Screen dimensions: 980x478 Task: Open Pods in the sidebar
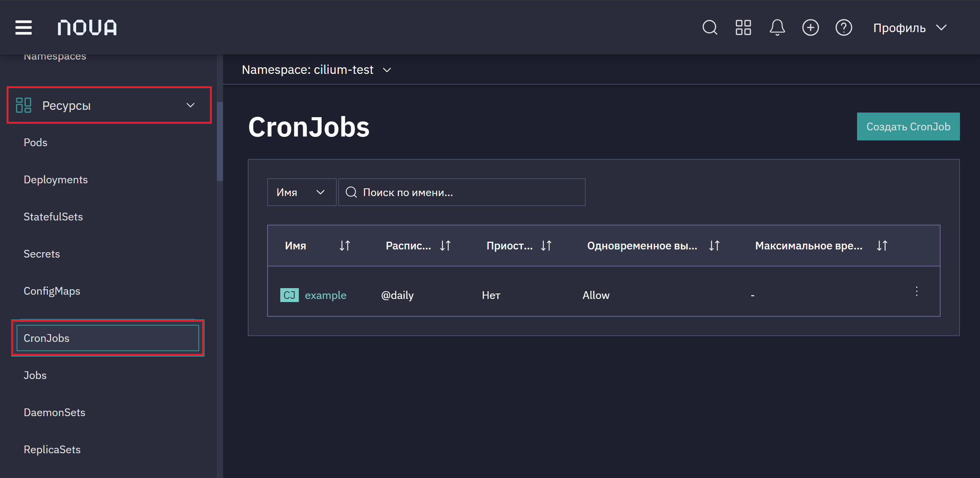[36, 142]
